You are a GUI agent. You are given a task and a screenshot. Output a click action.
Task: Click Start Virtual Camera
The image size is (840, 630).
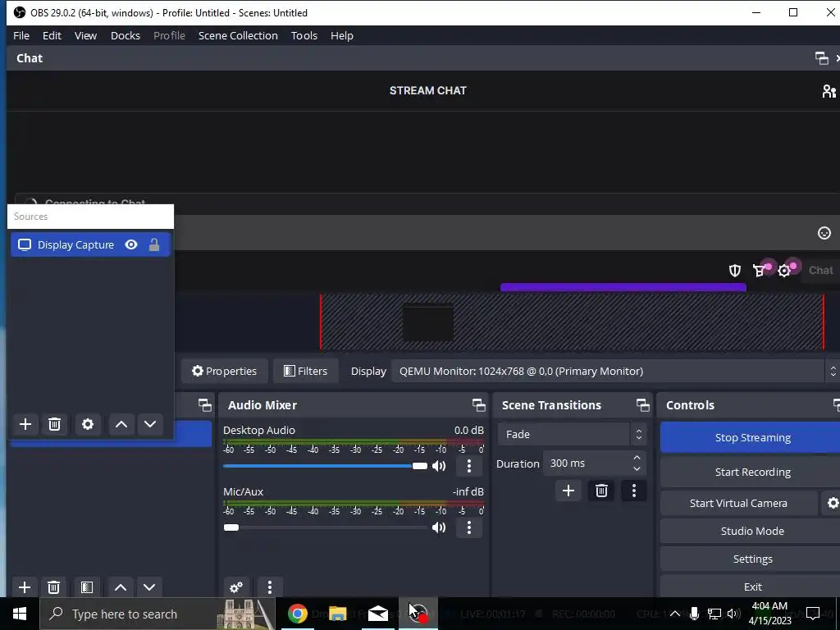click(x=738, y=503)
